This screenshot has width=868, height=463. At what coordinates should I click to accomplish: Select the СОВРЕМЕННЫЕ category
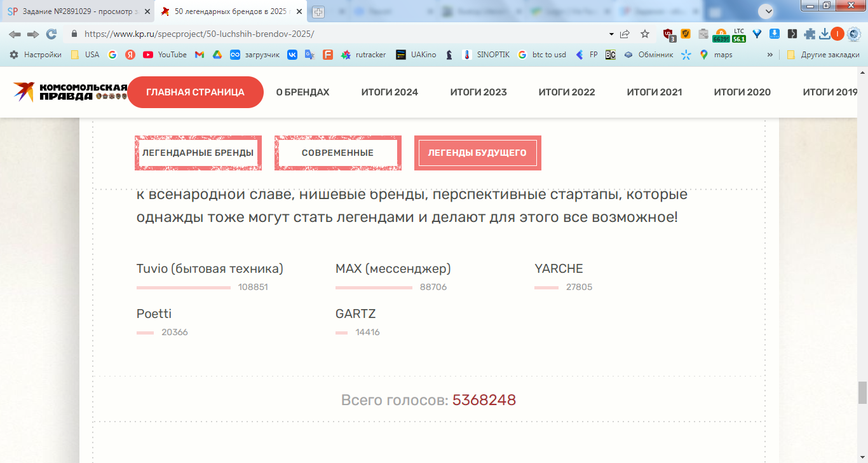[x=338, y=153]
